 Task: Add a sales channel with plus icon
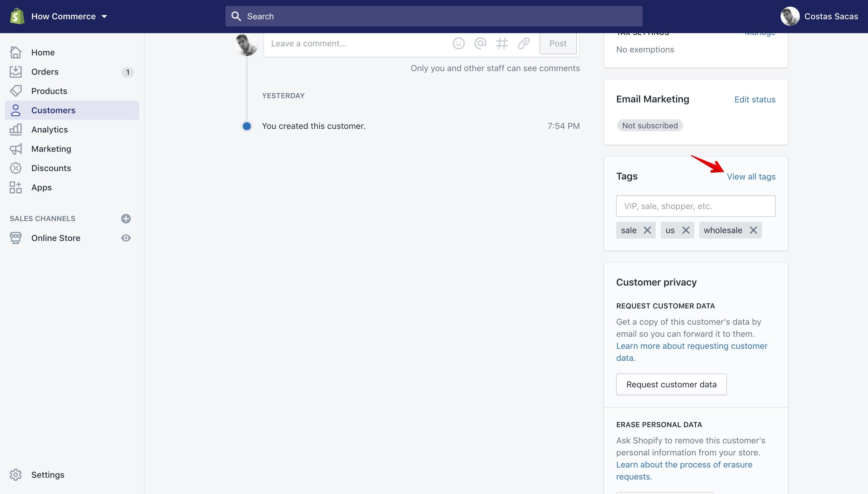click(x=126, y=218)
